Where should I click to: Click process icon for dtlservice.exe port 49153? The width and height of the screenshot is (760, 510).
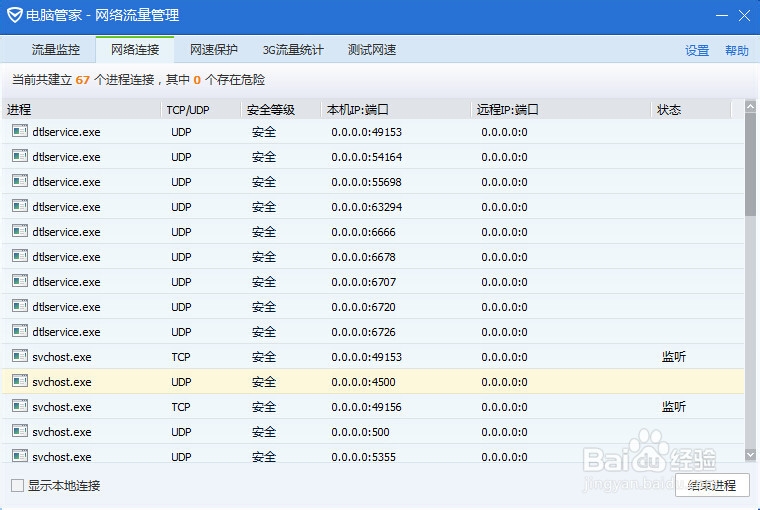(20, 131)
